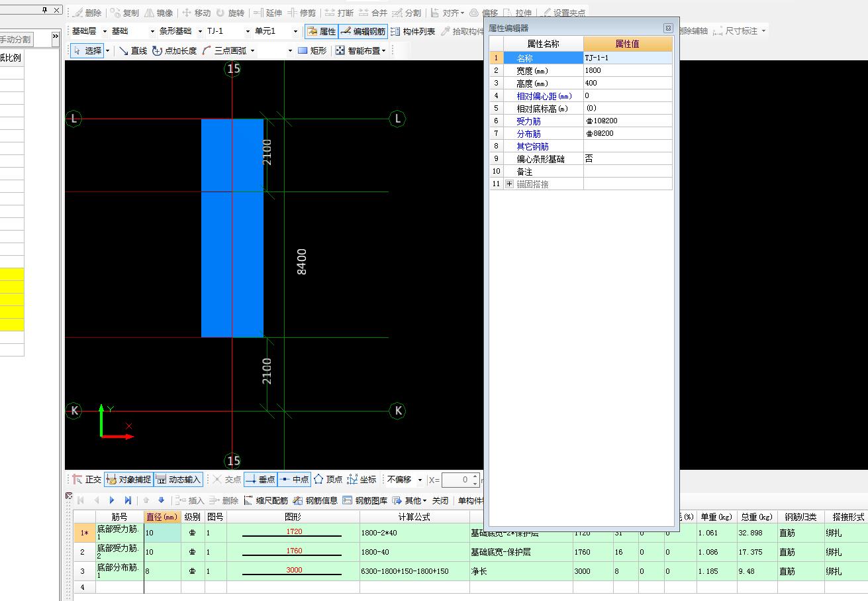Viewport: 868px width, 601px height.
Task: Click the 设置夹点 tool
Action: tap(563, 13)
